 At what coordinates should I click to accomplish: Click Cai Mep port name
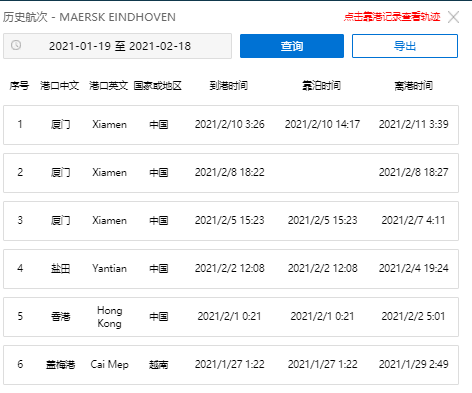coord(110,364)
